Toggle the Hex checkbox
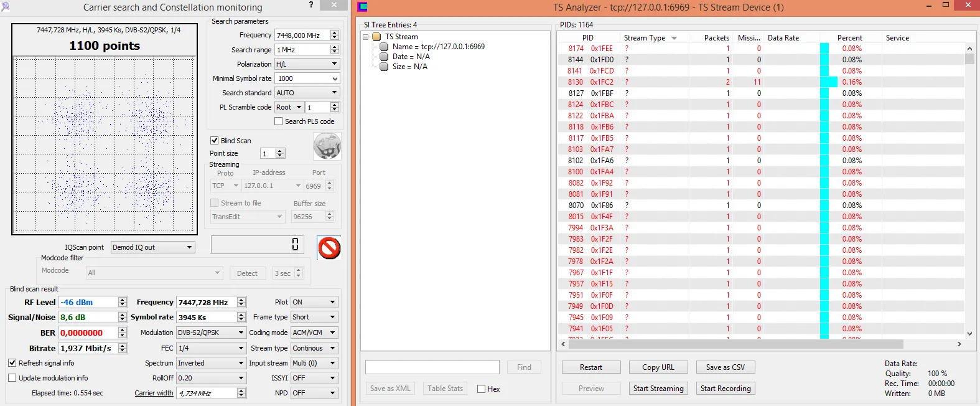This screenshot has height=406, width=980. coord(481,389)
